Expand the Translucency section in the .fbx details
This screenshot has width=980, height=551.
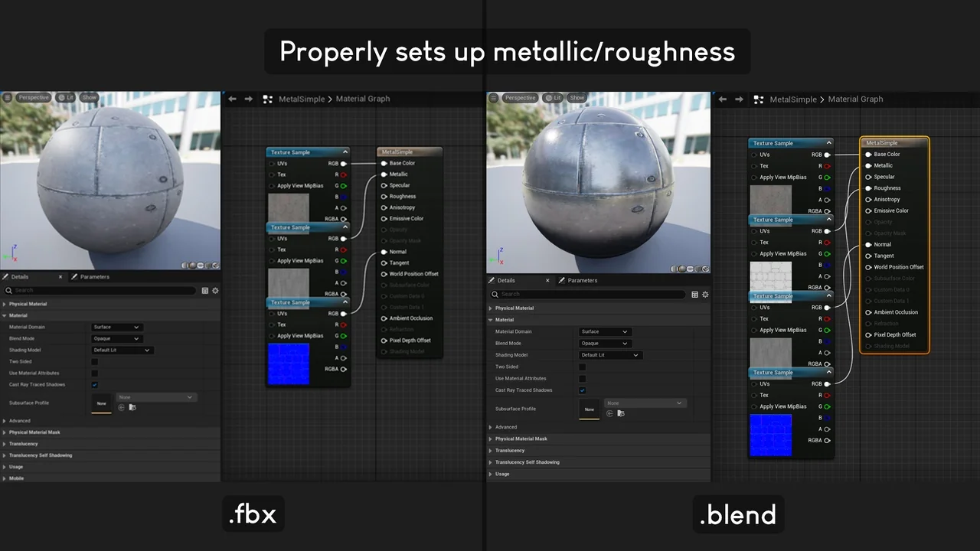(x=23, y=444)
